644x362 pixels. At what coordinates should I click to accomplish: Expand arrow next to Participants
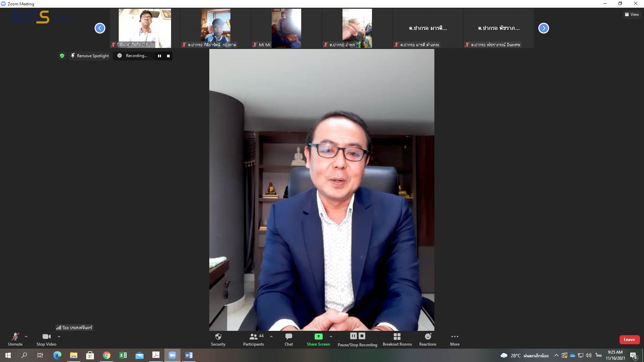271,337
